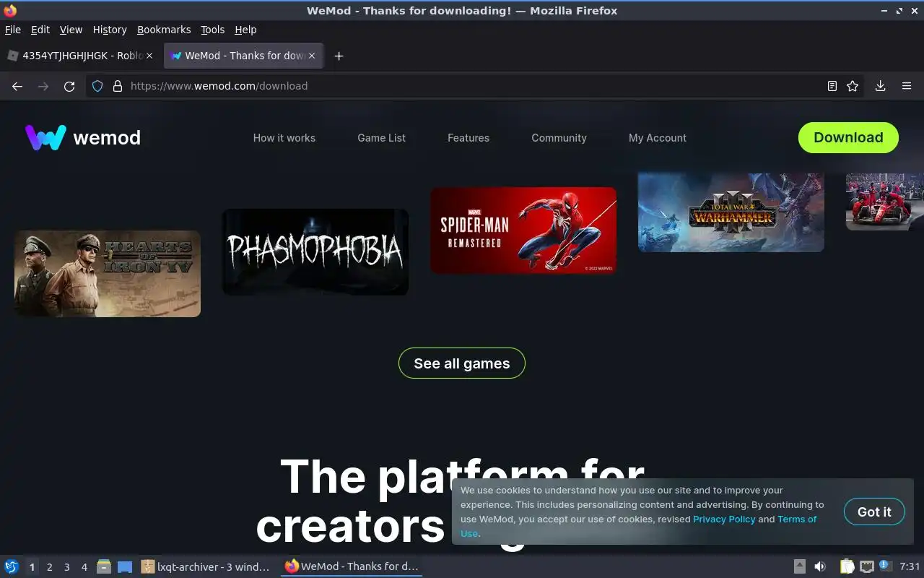Open update notification tray icon

pyautogui.click(x=885, y=566)
